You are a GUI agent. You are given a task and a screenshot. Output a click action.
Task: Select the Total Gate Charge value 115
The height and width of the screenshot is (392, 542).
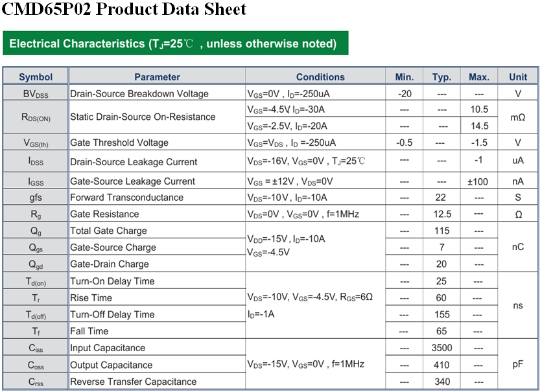(442, 231)
